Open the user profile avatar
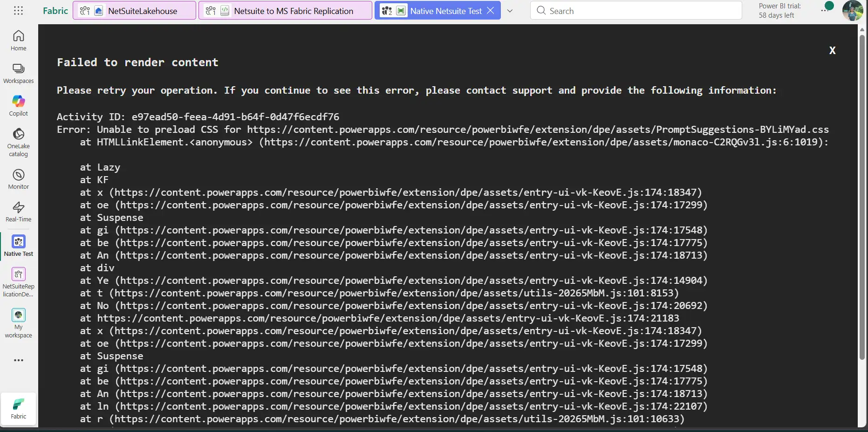The height and width of the screenshot is (432, 868). 852,11
